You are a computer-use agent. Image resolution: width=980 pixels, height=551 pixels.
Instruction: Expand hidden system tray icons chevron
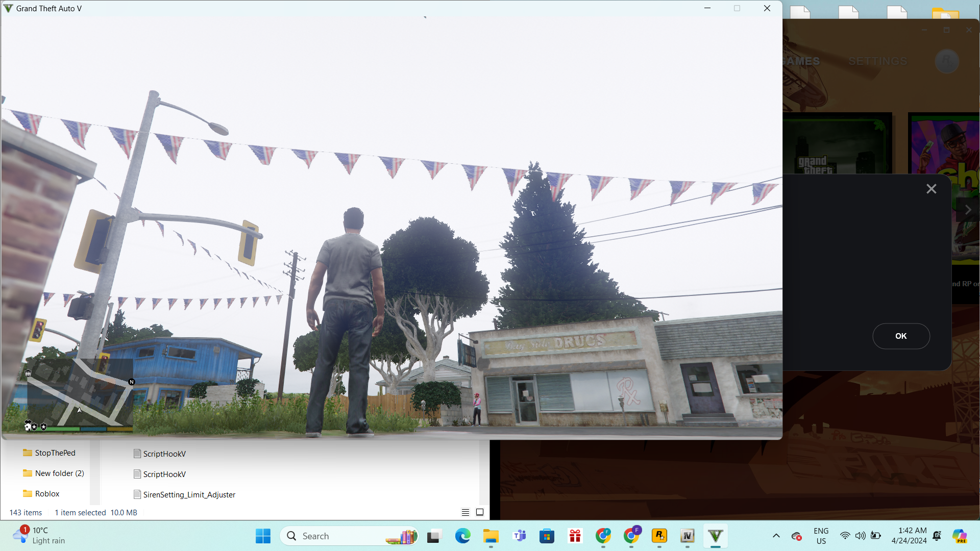pos(776,536)
